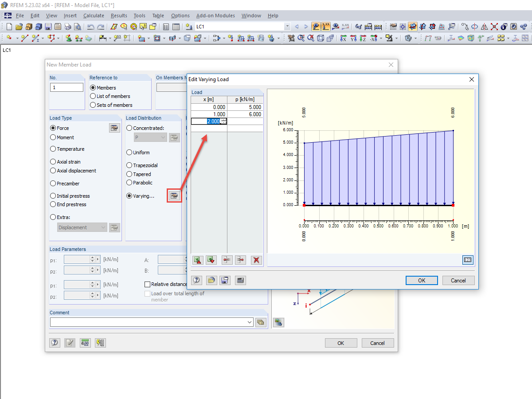Click the help icon in New Member Load dialog
This screenshot has height=399, width=532.
tap(55, 343)
